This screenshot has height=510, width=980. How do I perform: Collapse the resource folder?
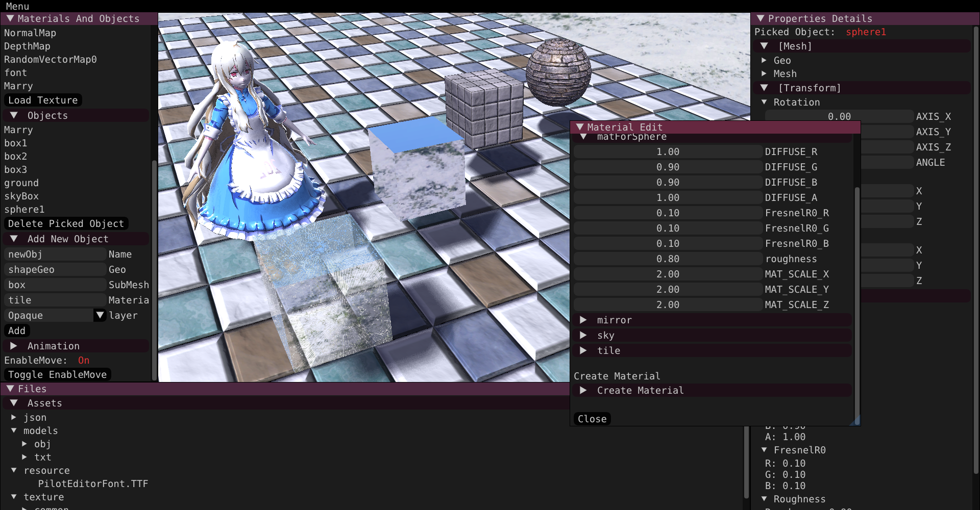pyautogui.click(x=14, y=470)
